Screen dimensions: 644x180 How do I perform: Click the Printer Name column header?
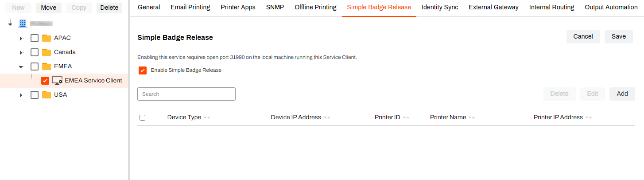pyautogui.click(x=448, y=117)
